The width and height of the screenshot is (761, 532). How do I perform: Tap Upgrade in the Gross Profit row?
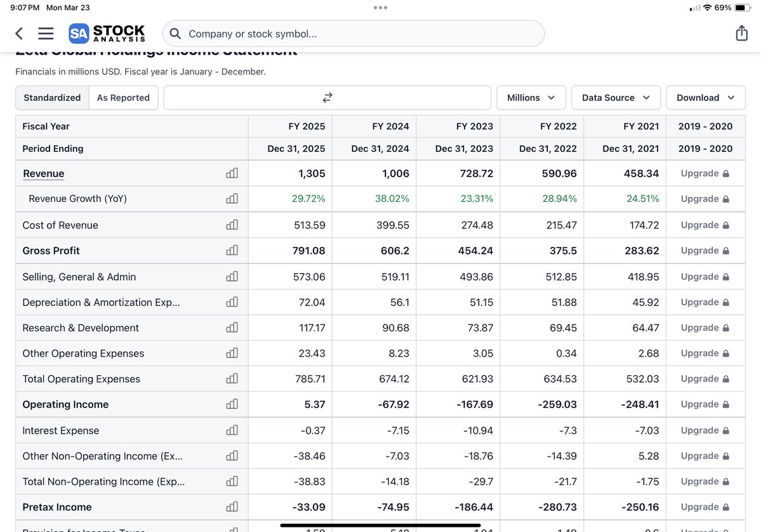pyautogui.click(x=705, y=251)
